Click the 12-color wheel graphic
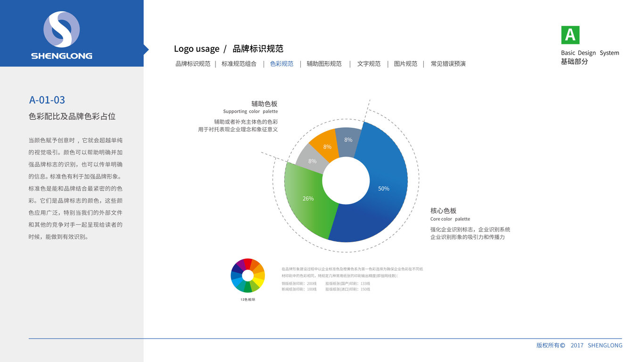The height and width of the screenshot is (362, 644). click(x=248, y=275)
